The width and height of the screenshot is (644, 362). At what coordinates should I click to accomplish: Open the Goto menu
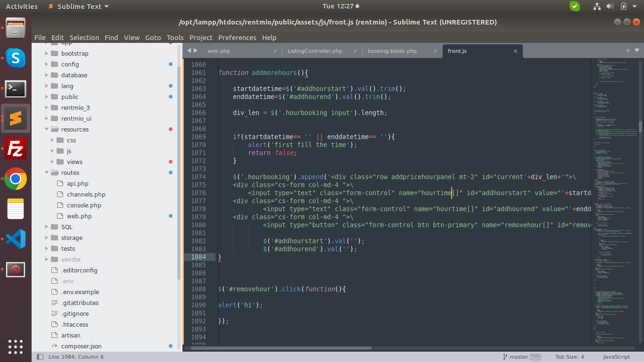tap(153, 38)
